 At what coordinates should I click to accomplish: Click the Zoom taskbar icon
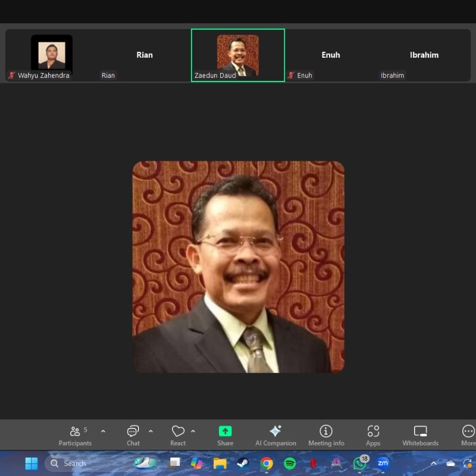(383, 464)
